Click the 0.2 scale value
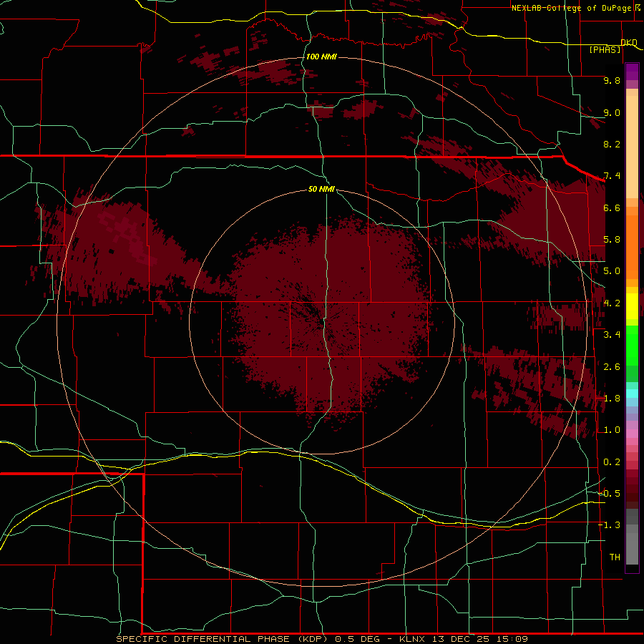The image size is (644, 644). [x=612, y=462]
